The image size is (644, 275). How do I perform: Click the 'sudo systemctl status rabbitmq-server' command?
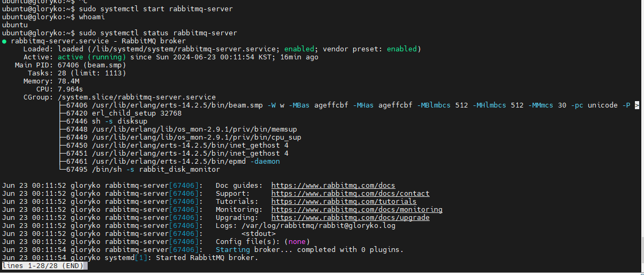(158, 33)
